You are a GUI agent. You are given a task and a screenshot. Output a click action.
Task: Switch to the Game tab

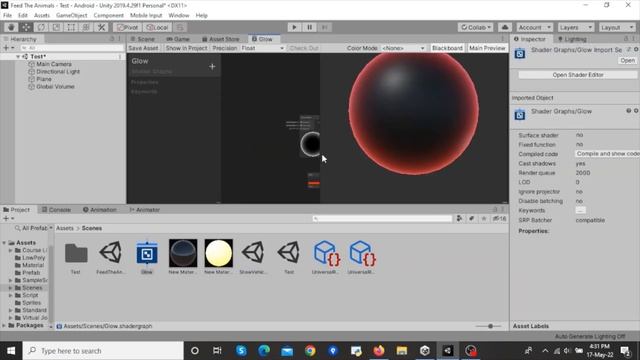[178, 39]
